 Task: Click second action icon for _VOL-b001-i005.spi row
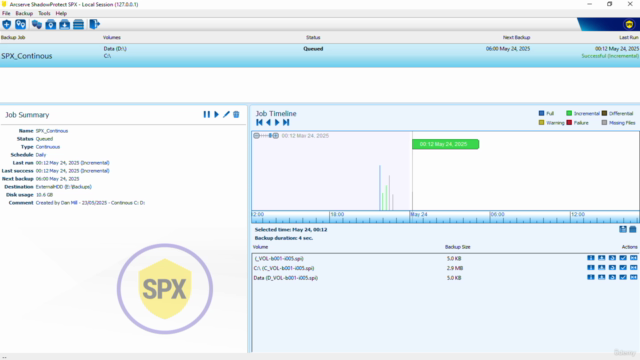point(602,258)
